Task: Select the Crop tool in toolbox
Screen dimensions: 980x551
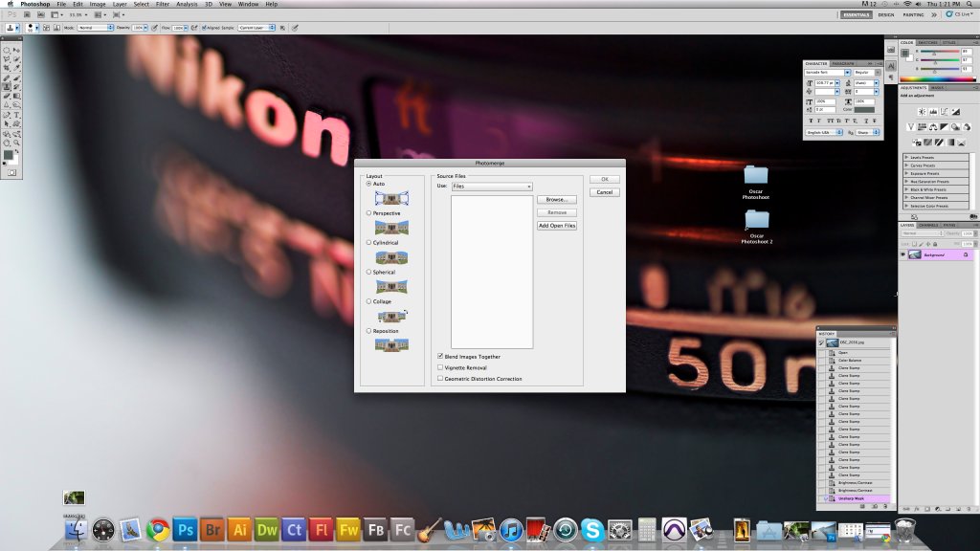Action: coord(7,68)
